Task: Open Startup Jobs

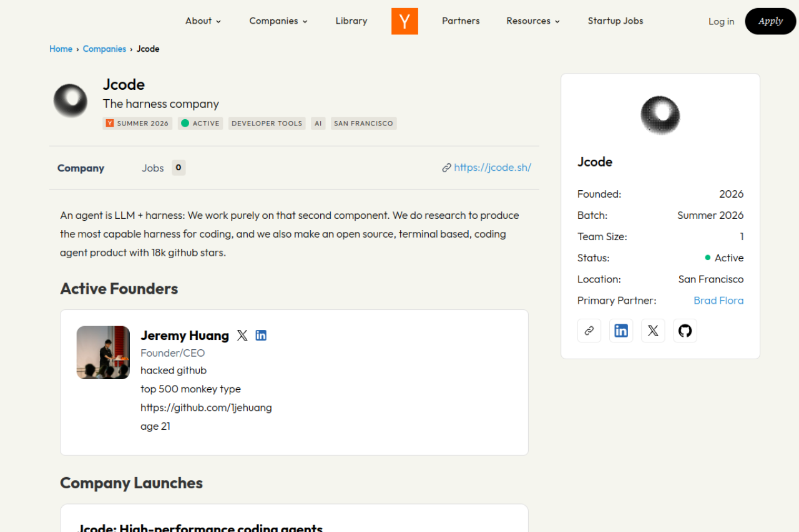Action: click(615, 21)
